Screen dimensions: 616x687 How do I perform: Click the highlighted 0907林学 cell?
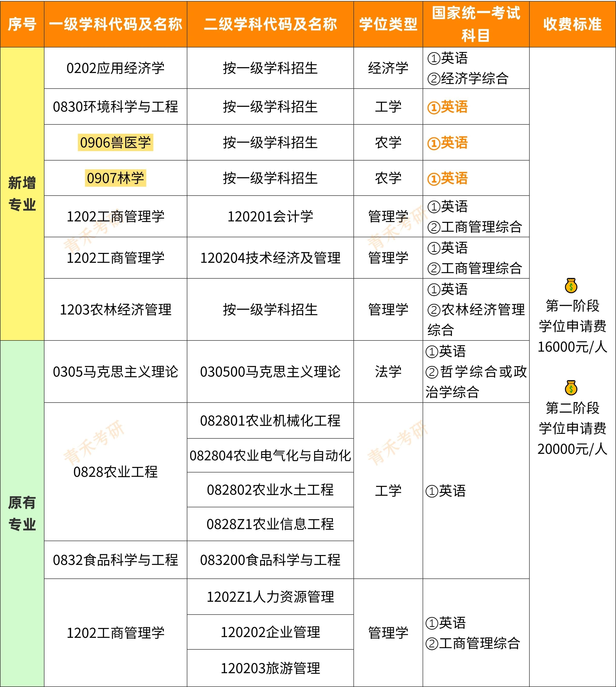(115, 178)
